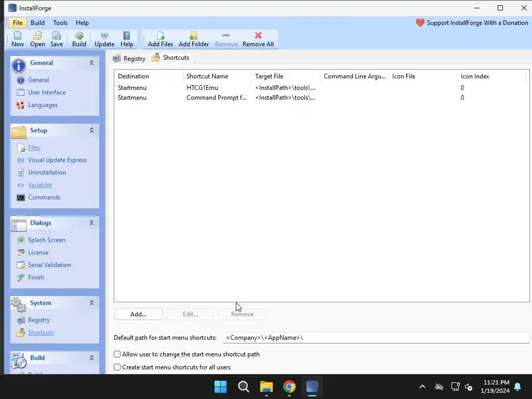The height and width of the screenshot is (399, 532).
Task: Switch to the Registry tab
Action: point(129,58)
